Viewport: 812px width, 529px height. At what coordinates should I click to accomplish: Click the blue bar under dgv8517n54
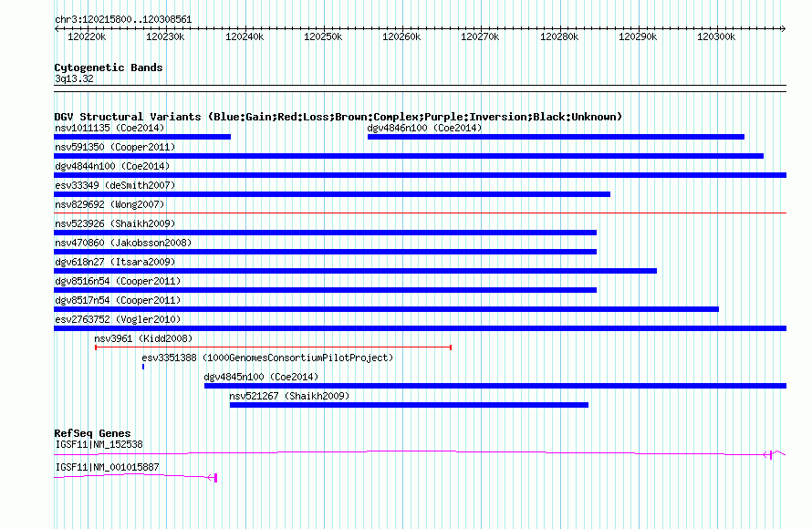pyautogui.click(x=386, y=309)
